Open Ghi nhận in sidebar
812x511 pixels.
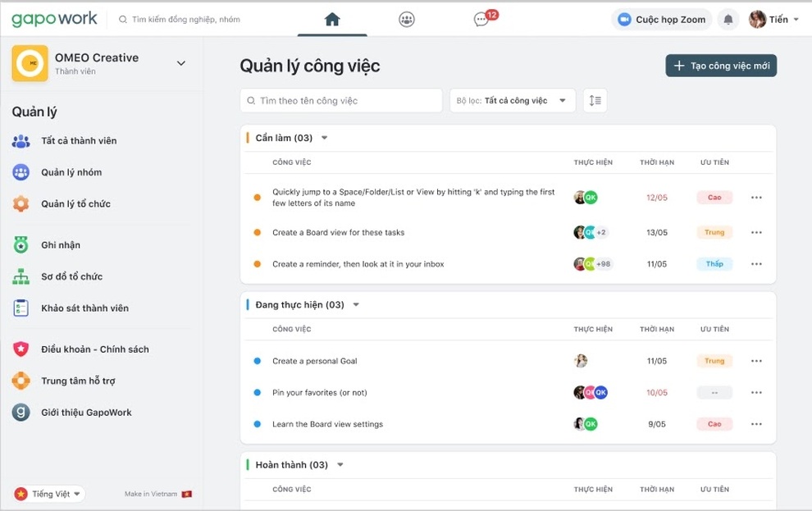[x=61, y=245]
